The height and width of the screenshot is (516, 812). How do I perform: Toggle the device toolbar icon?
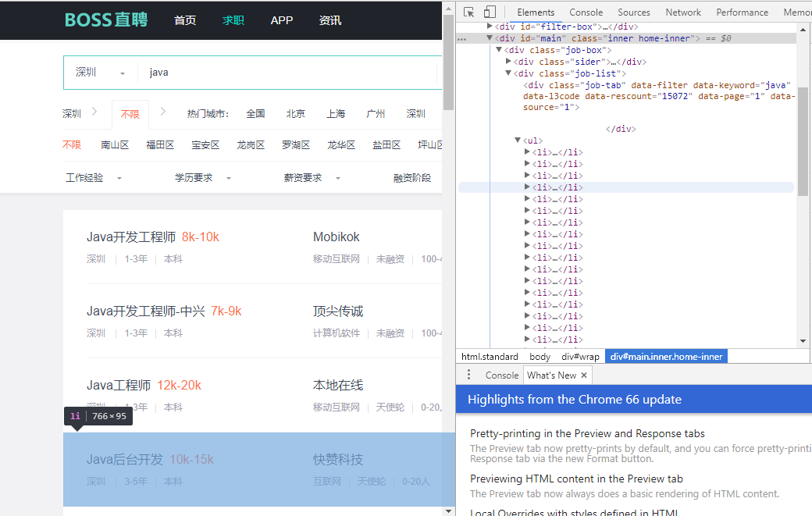[490, 12]
